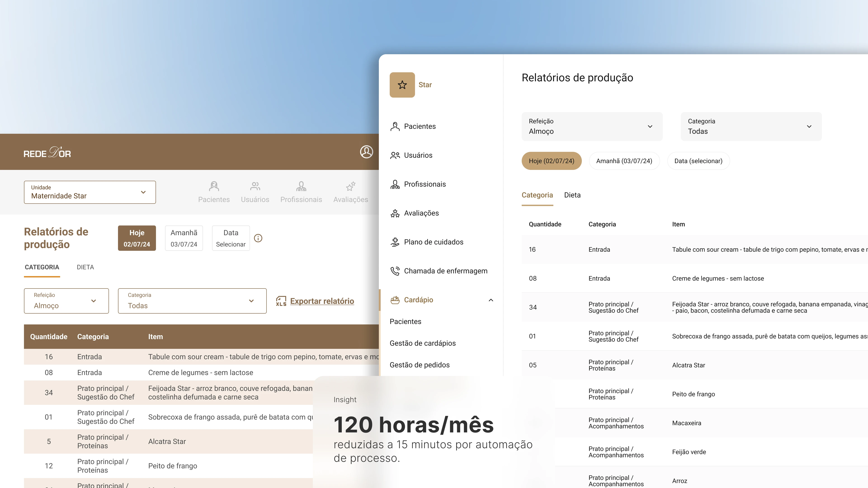Select the Usuários icon in the sidebar
This screenshot has height=488, width=868.
(x=395, y=155)
